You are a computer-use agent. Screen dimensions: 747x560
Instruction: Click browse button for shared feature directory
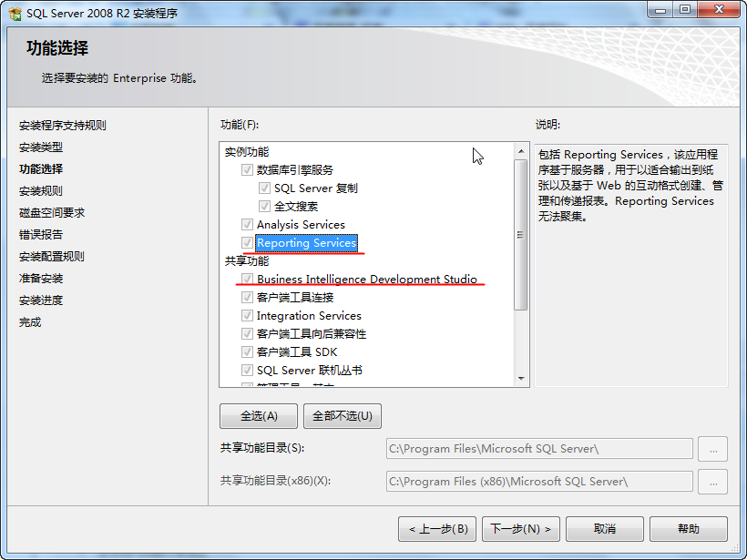pyautogui.click(x=712, y=449)
